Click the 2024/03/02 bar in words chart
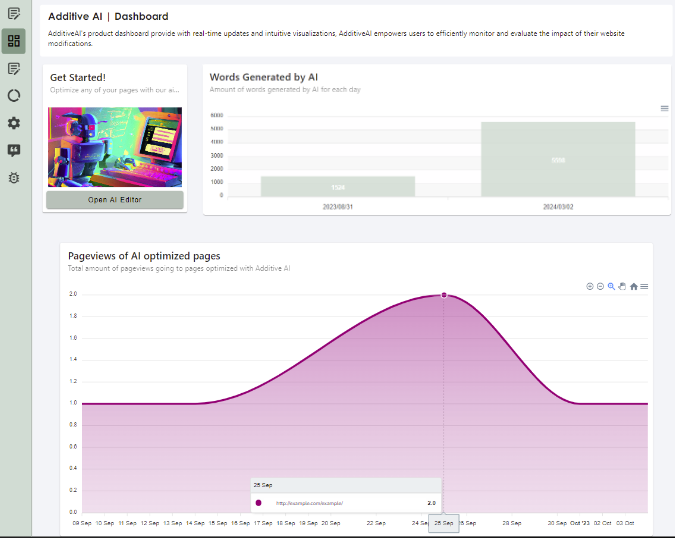Screen dimensions: 675x538 click(558, 159)
